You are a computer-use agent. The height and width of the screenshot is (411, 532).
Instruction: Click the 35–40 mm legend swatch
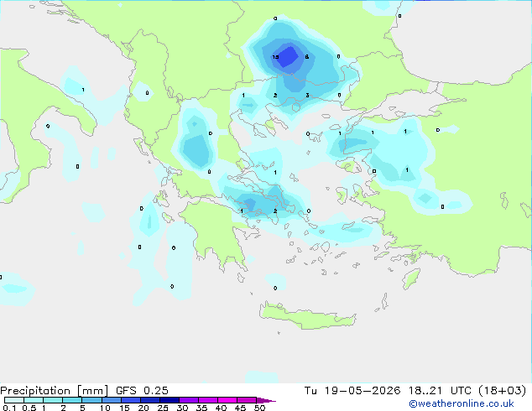(207, 400)
